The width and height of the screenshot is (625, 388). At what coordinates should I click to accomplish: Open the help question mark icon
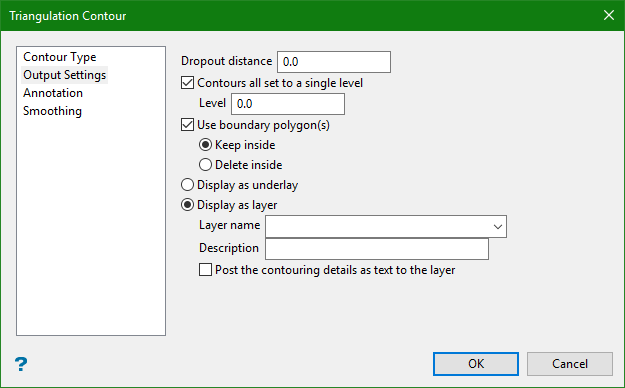21,364
